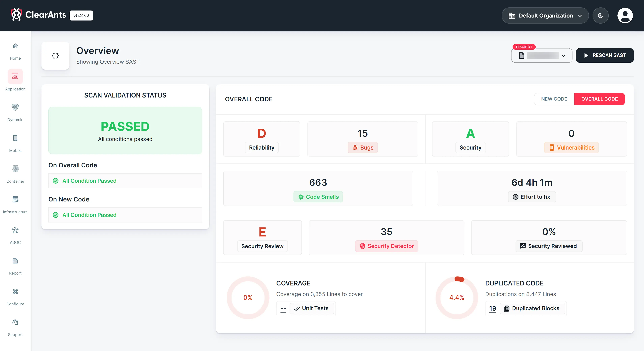Viewport: 644px width, 351px height.
Task: Click All Condition Passed under Overall Code
Action: pyautogui.click(x=125, y=181)
